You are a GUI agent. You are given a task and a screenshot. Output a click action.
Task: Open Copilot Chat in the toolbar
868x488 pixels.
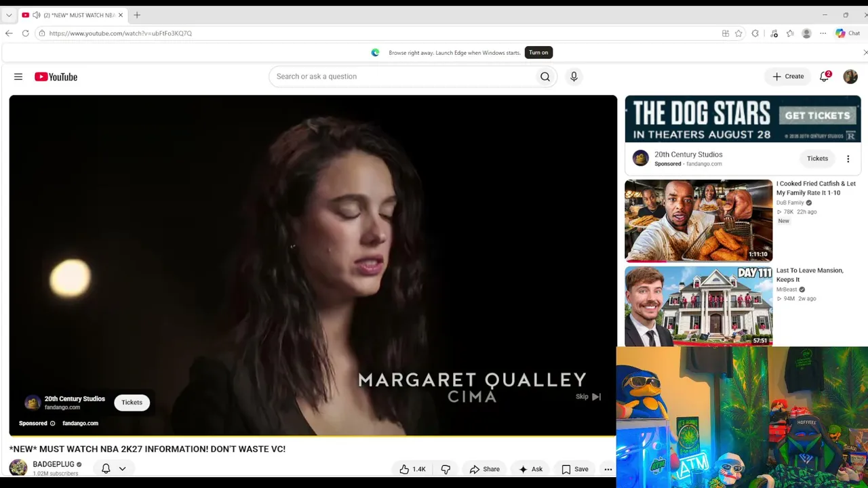[x=848, y=33]
